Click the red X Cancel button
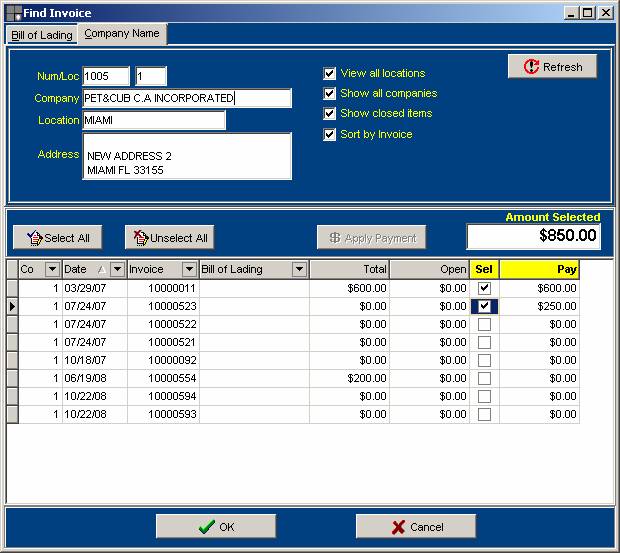Viewport: 620px width, 553px height. coord(416,527)
